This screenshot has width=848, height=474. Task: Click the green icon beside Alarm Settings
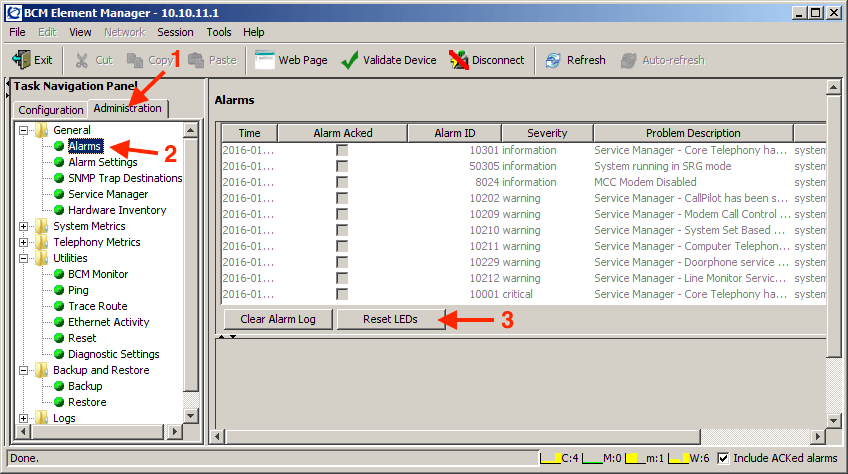(x=59, y=162)
